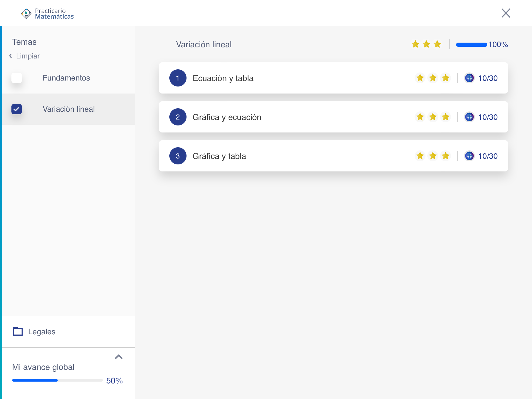532x399 pixels.
Task: Check the Fundamentos checkbox
Action: tap(17, 78)
